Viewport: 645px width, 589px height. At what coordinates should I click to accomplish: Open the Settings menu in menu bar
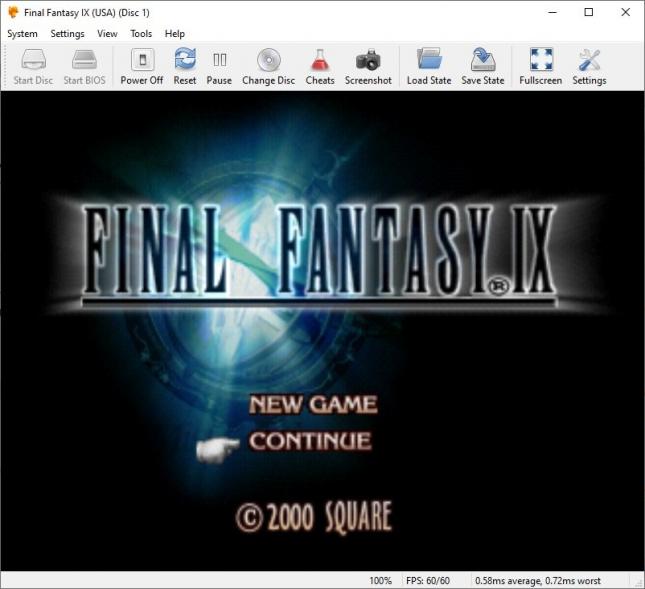click(67, 34)
